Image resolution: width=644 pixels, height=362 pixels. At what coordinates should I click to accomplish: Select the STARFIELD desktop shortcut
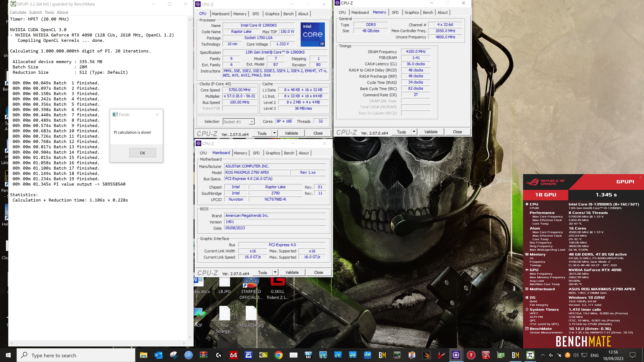tap(251, 288)
